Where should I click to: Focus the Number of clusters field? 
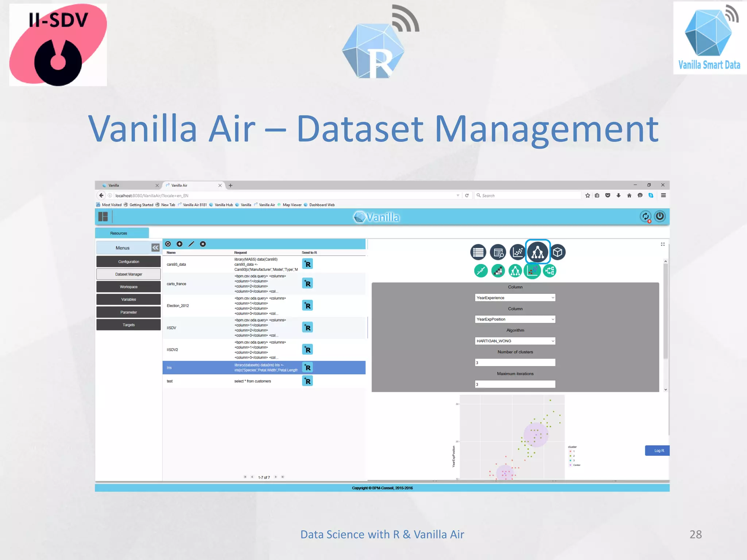coord(515,362)
